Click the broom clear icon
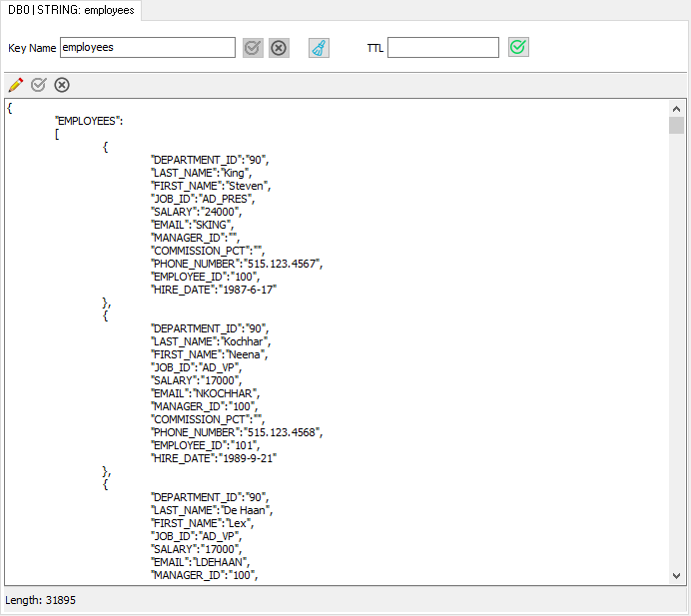The image size is (691, 616). point(320,48)
